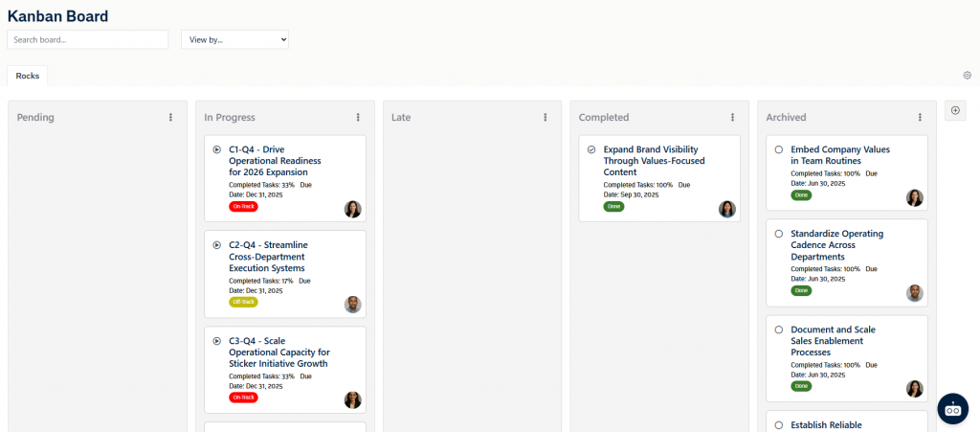This screenshot has height=432, width=980.
Task: Open C3-Q4 Scale Operational Capacity card title
Action: point(279,352)
